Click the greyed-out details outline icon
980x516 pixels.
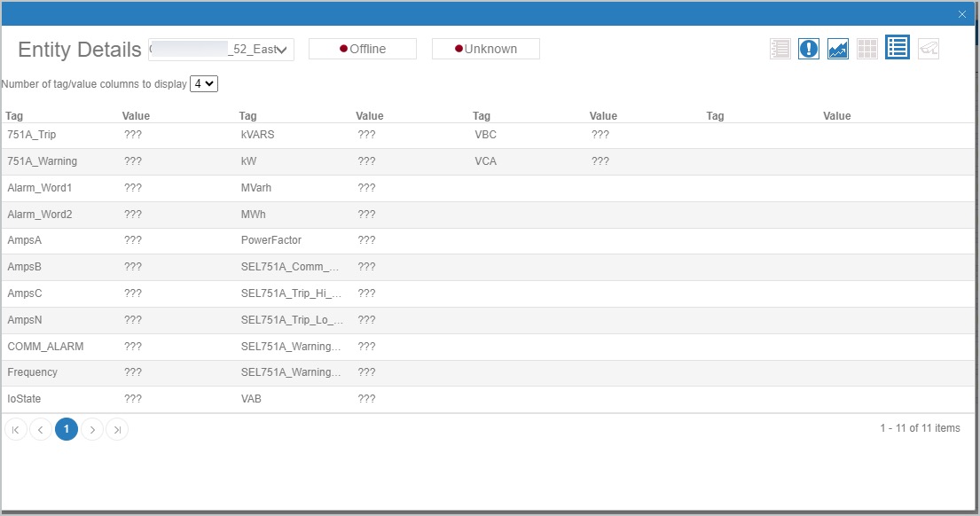780,49
